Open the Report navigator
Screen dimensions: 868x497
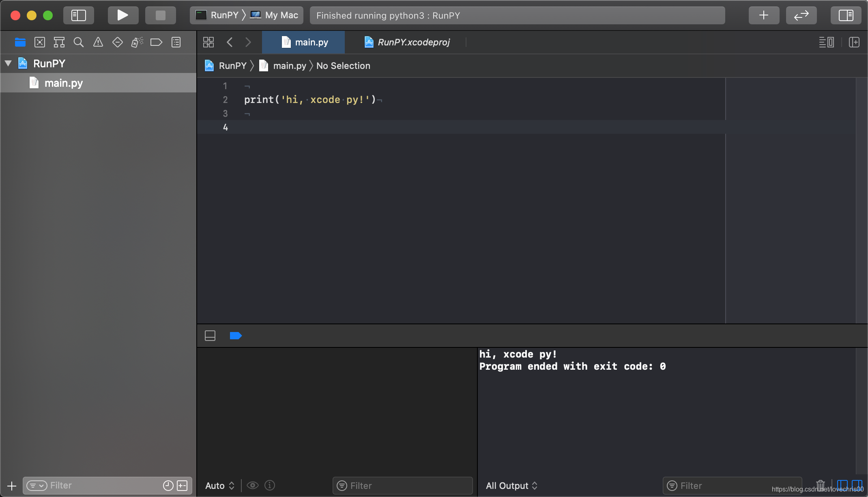coord(176,42)
